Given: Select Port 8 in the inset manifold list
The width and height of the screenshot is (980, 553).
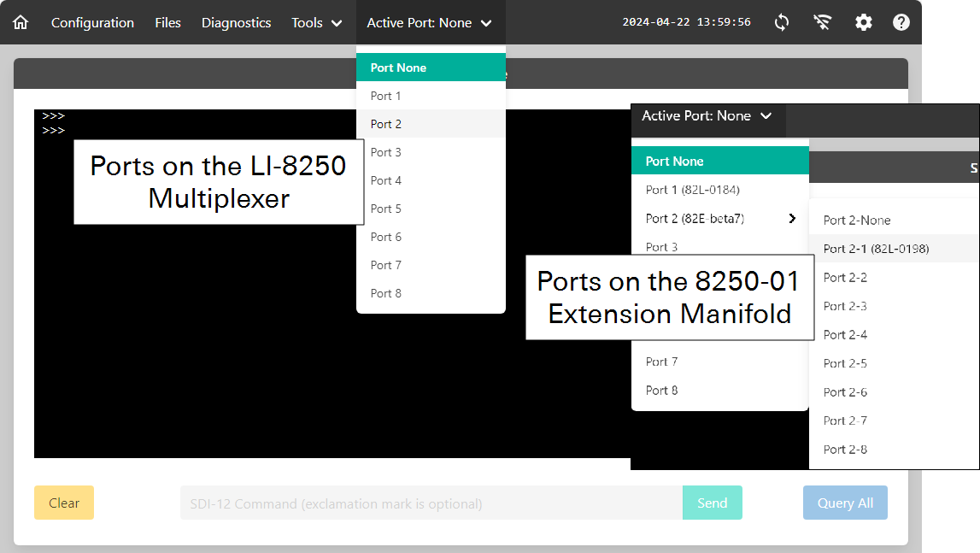Looking at the screenshot, I should click(x=720, y=391).
